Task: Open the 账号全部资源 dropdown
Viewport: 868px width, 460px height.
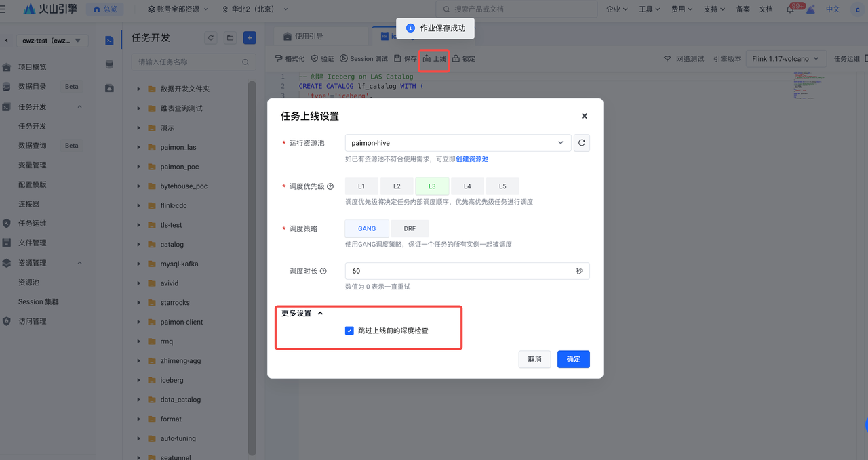Action: pos(179,9)
